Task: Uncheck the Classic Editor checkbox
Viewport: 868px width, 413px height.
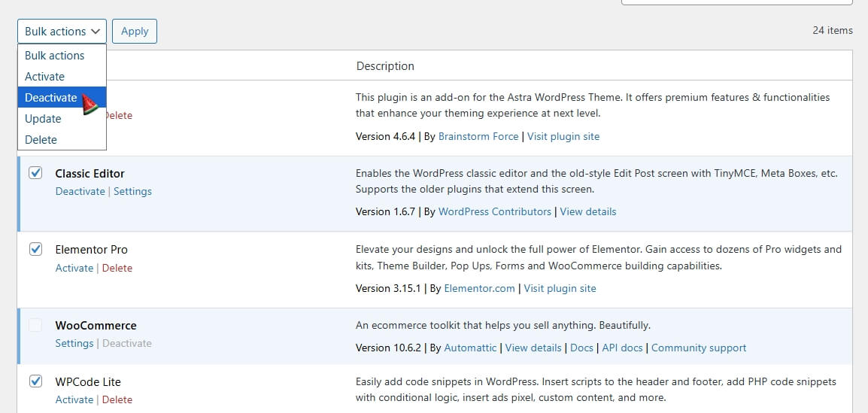Action: (x=35, y=173)
